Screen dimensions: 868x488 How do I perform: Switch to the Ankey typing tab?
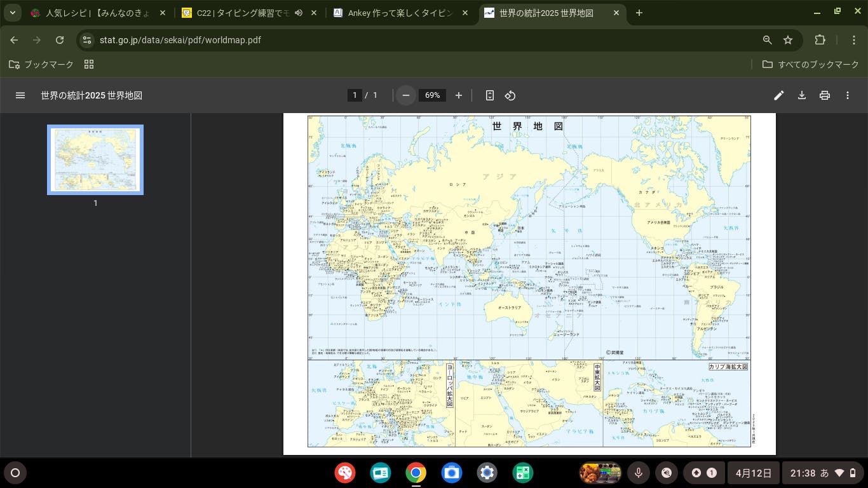[400, 13]
